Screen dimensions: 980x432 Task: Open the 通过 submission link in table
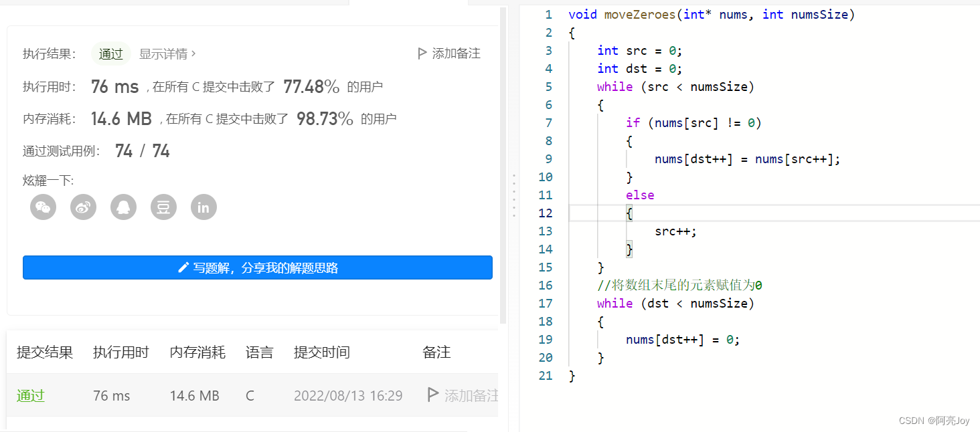[x=31, y=396]
